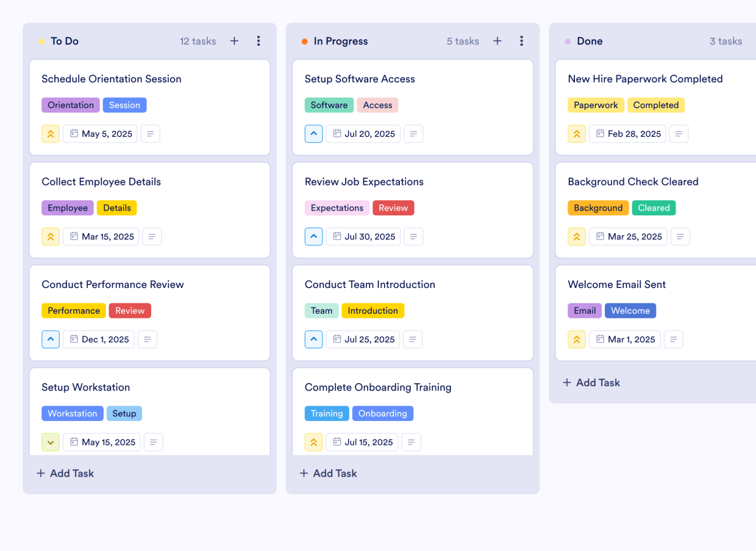Toggle the low priority badge on Setup Workstation

tap(51, 442)
